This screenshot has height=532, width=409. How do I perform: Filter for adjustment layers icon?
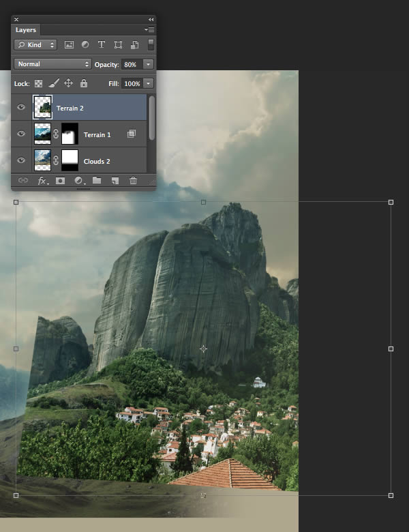point(85,44)
